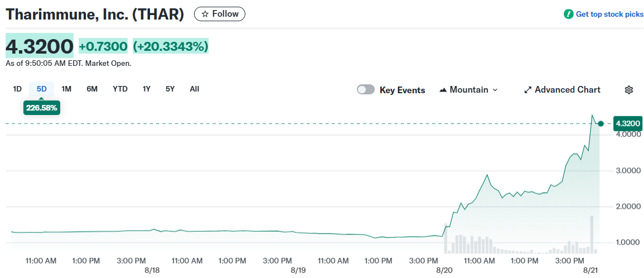Open the Mountain chart type dropdown
Screen dimensions: 644x278
[x=468, y=90]
